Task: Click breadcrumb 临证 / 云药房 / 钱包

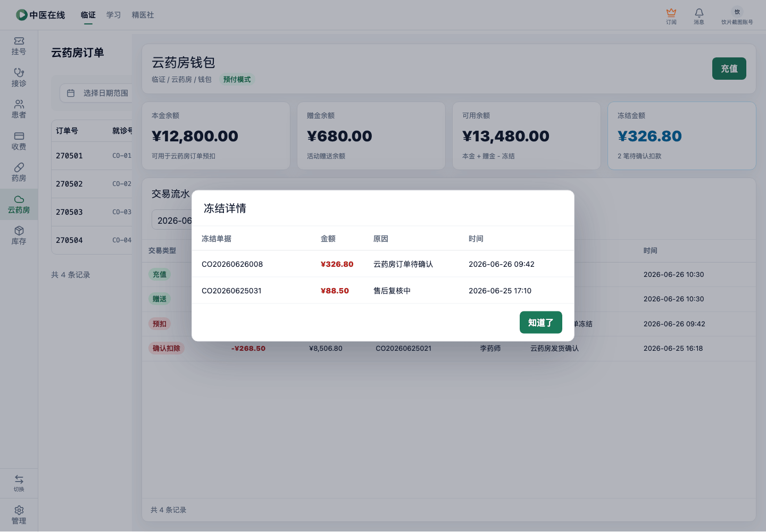Action: coord(181,79)
